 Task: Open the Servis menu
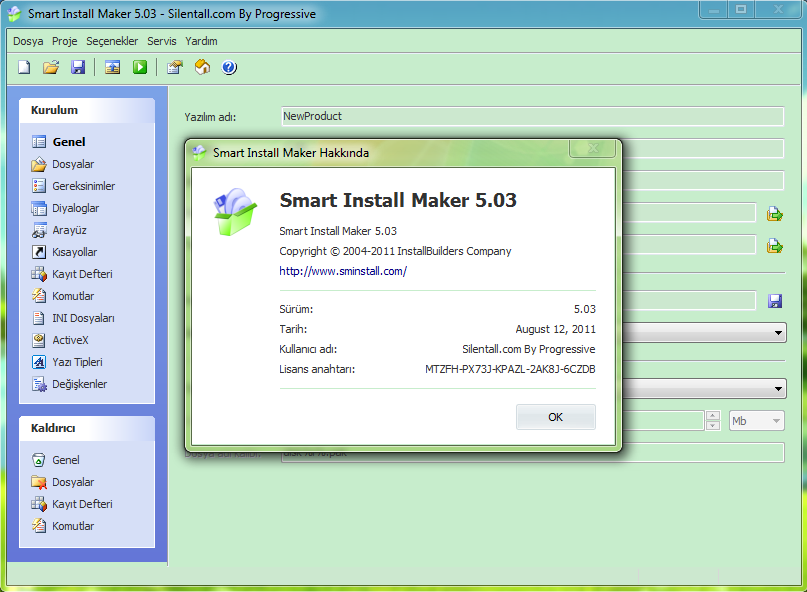(x=162, y=41)
